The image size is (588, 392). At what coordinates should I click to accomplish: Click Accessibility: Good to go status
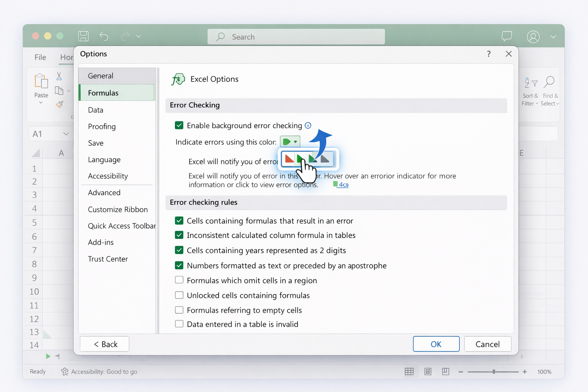(x=99, y=372)
